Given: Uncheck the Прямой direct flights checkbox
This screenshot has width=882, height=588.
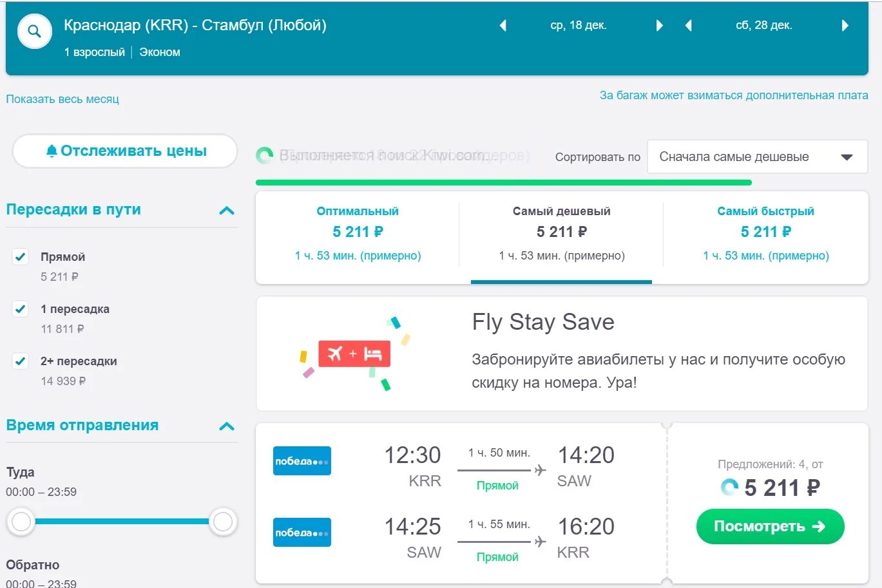Looking at the screenshot, I should click(x=21, y=257).
